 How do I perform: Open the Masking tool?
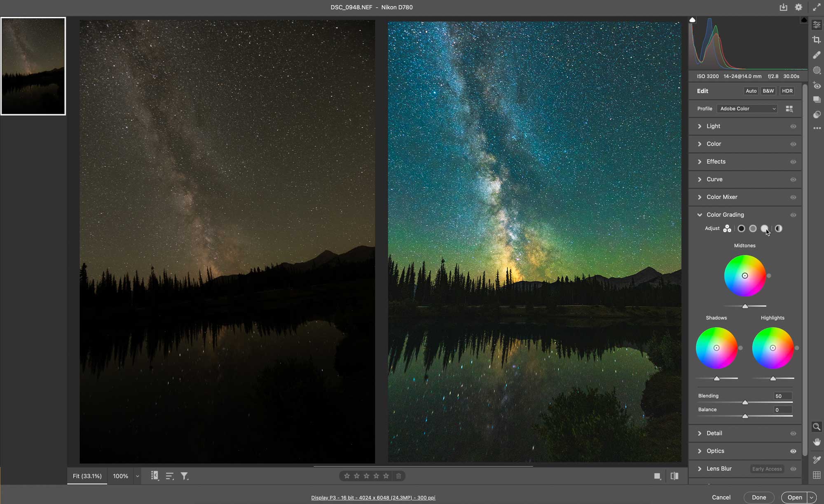pos(817,70)
